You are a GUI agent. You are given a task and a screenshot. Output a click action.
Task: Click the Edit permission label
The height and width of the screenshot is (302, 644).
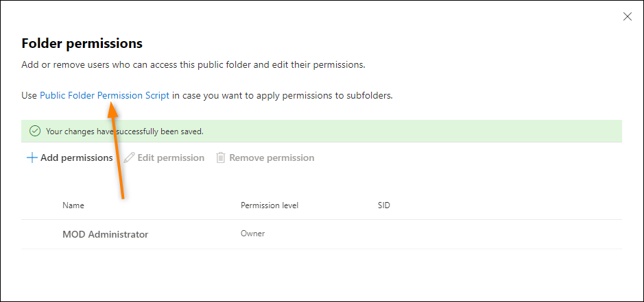[x=171, y=158]
